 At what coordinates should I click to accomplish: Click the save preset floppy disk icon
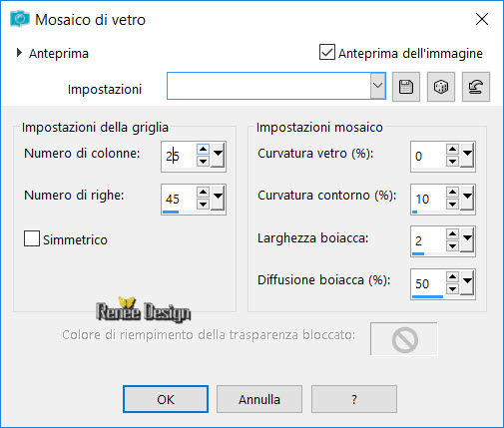[x=406, y=87]
